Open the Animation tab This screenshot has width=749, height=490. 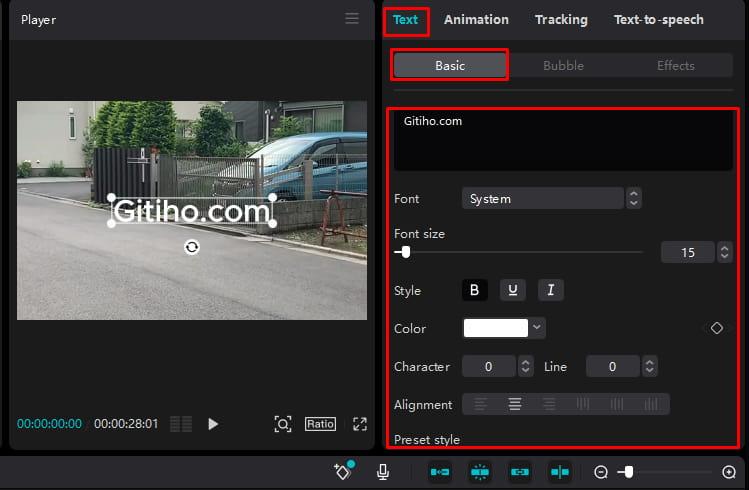point(476,20)
